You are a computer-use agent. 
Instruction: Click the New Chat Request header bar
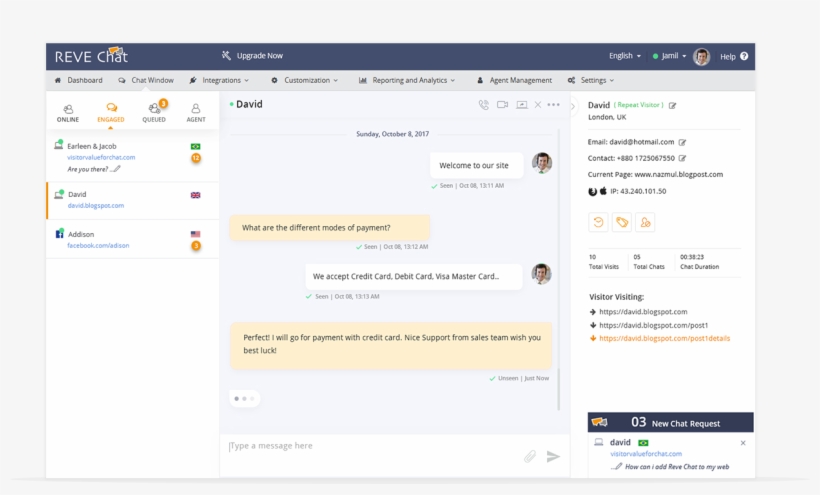click(670, 422)
